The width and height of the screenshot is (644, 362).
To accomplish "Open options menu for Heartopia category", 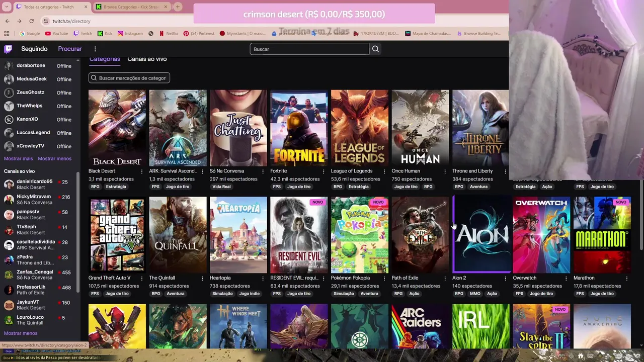I will tap(263, 278).
